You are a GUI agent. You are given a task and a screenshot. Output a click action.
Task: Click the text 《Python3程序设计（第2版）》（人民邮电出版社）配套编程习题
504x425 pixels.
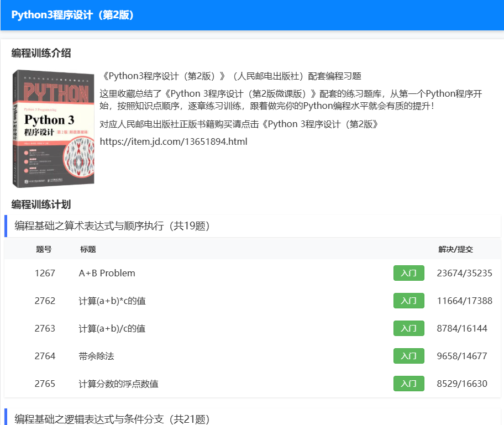click(231, 76)
